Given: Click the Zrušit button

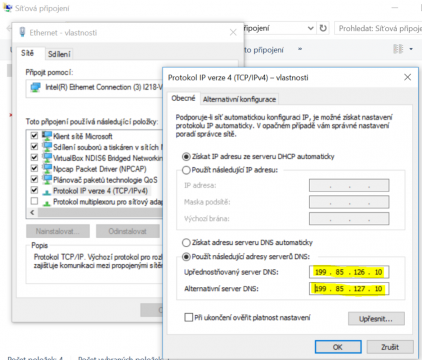Looking at the screenshot, I should click(x=390, y=347).
